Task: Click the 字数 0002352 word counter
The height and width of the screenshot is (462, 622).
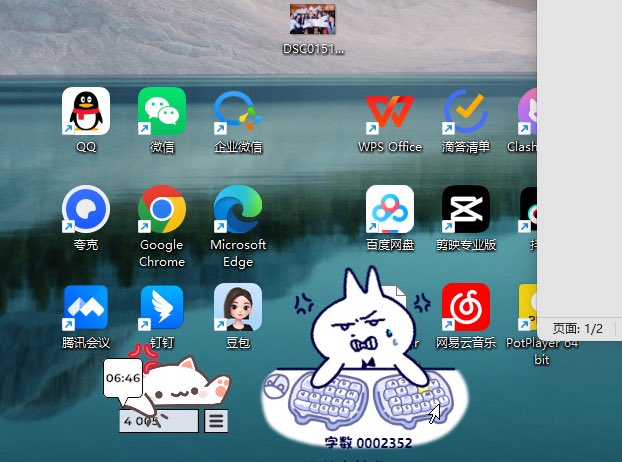Action: [x=369, y=443]
